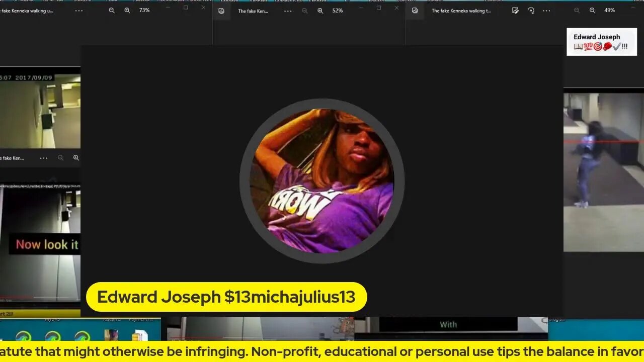This screenshot has height=362, width=644.
Task: Click the yellow fair-use ticker text
Action: click(322, 351)
